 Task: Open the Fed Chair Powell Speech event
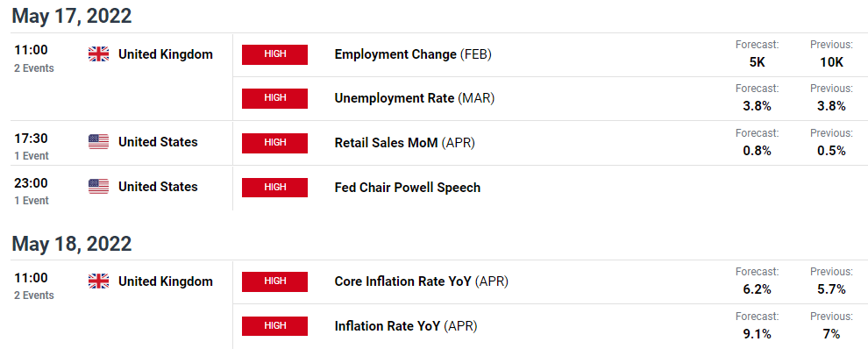(408, 187)
